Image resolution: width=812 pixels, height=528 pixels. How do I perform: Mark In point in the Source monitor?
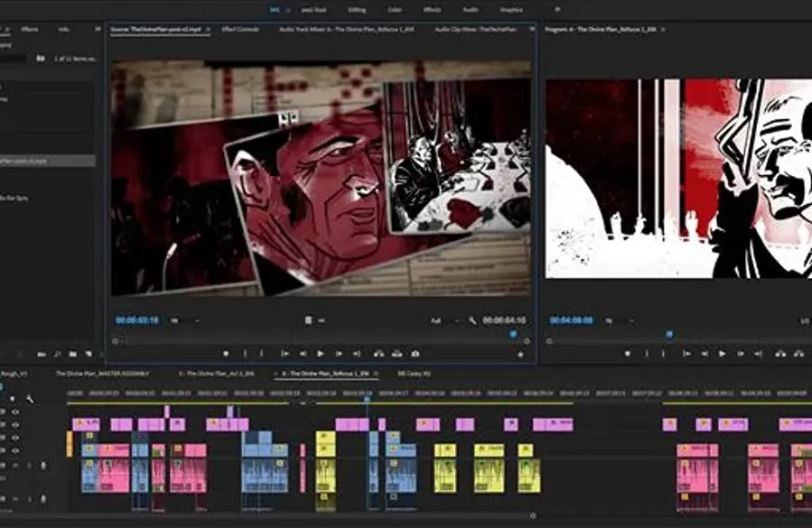pos(245,354)
